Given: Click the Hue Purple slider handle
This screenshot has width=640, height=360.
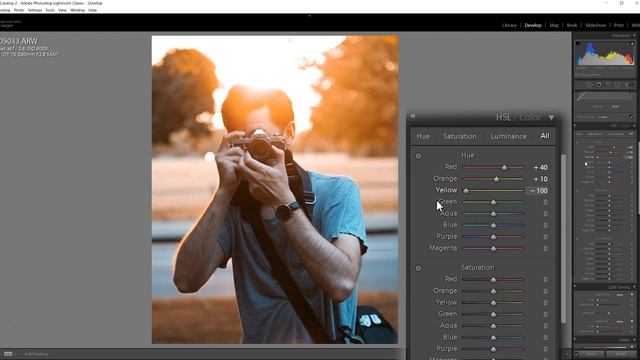Looking at the screenshot, I should pos(493,237).
